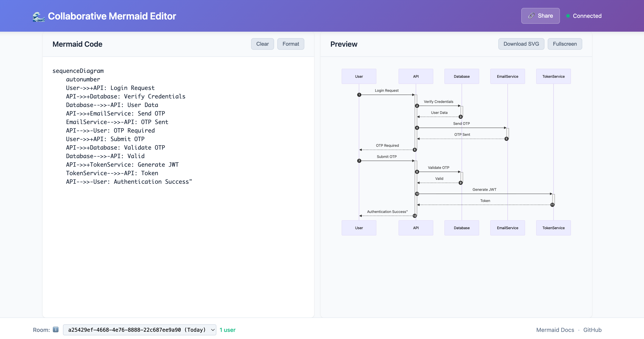644x339 pixels.
Task: Click the 1 user count label
Action: pyautogui.click(x=227, y=330)
